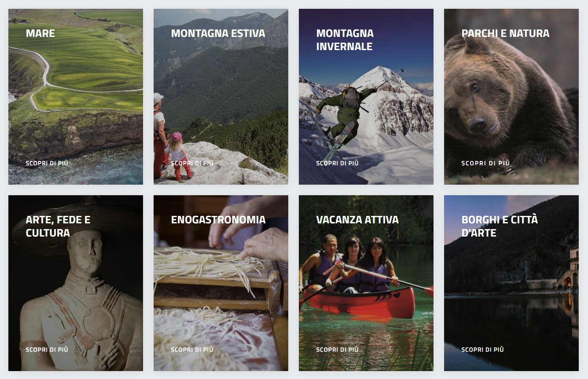Open the MONTAGNA ESTIVA heading
This screenshot has height=379, width=588.
point(218,33)
